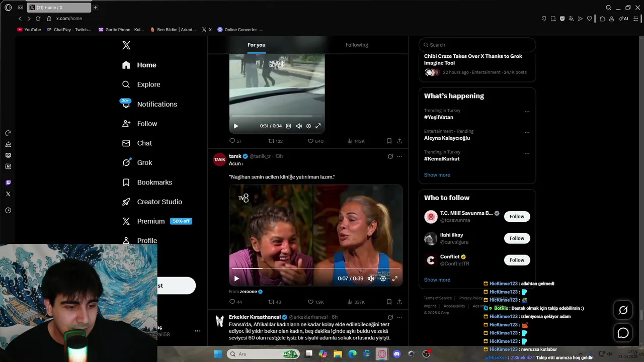Open more options on Erkekler Kıraathanesi post

[x=399, y=317]
